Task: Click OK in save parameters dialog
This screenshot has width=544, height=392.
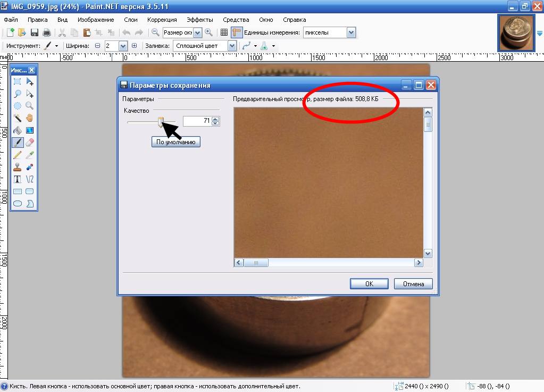Action: point(369,284)
